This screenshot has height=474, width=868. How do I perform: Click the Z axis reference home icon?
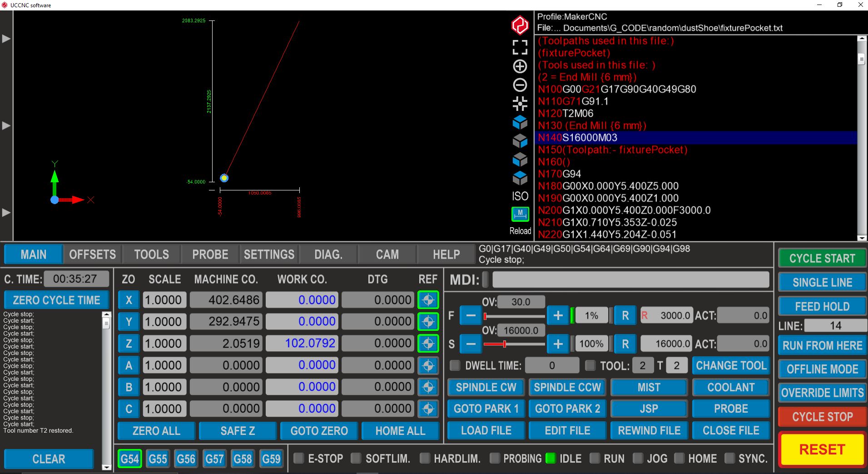point(428,344)
